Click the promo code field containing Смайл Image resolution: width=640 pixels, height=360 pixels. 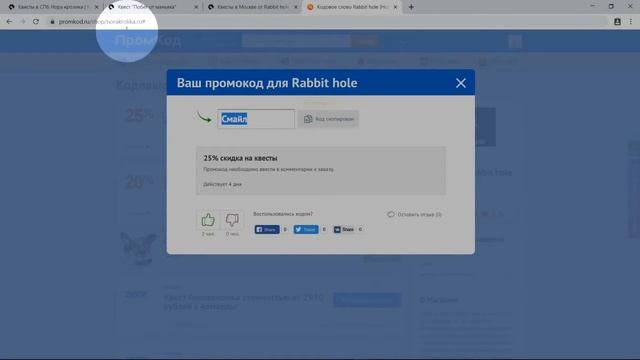coord(256,119)
